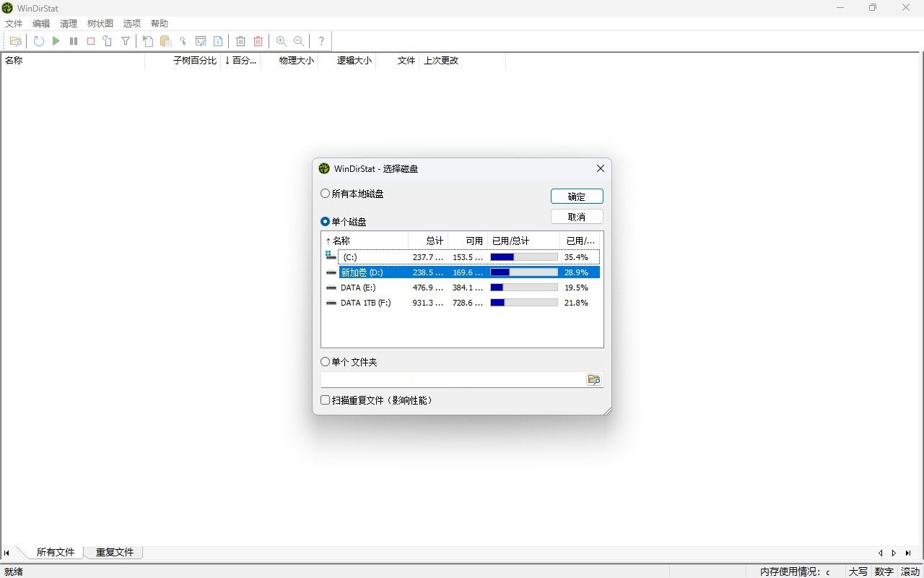
Task: Open the 清理 menu
Action: tap(69, 24)
